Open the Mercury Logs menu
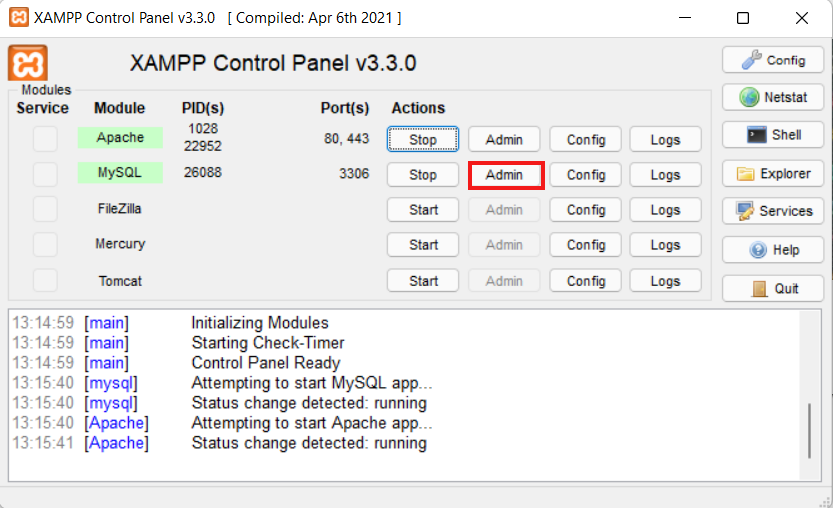This screenshot has height=508, width=833. [665, 245]
